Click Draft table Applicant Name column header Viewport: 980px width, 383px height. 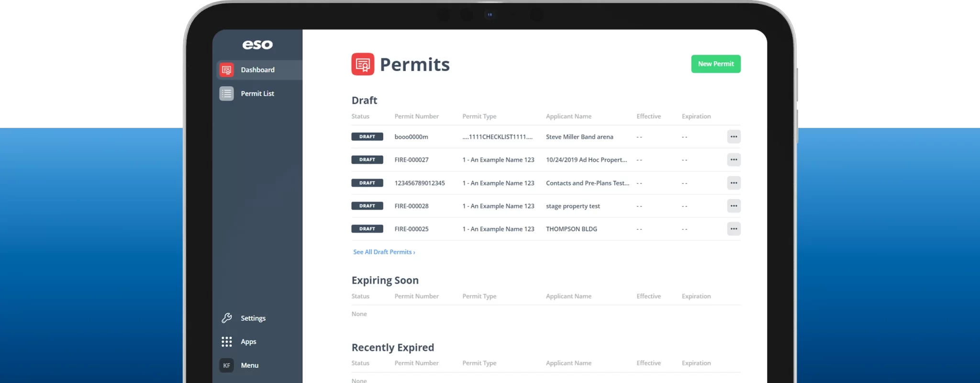tap(568, 116)
